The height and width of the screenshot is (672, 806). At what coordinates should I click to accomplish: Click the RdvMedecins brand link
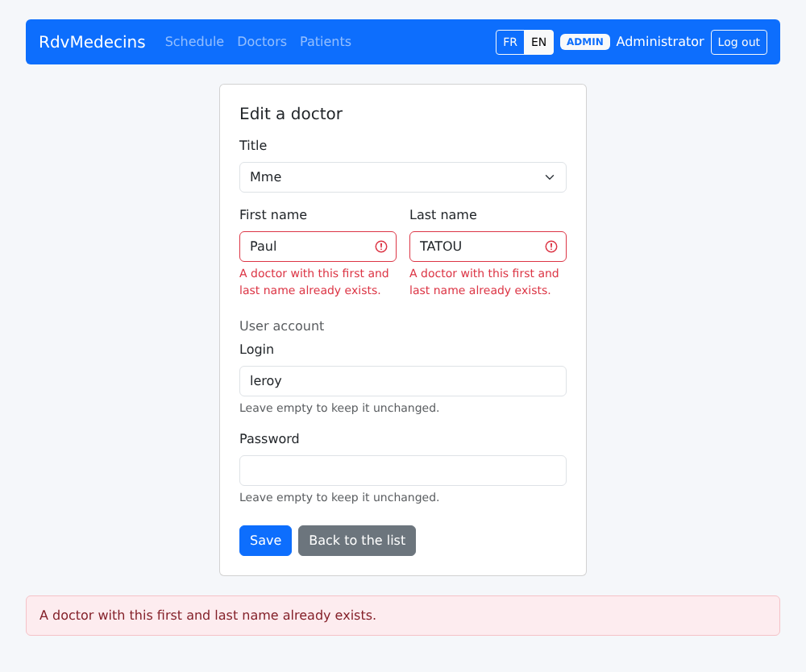click(x=92, y=42)
